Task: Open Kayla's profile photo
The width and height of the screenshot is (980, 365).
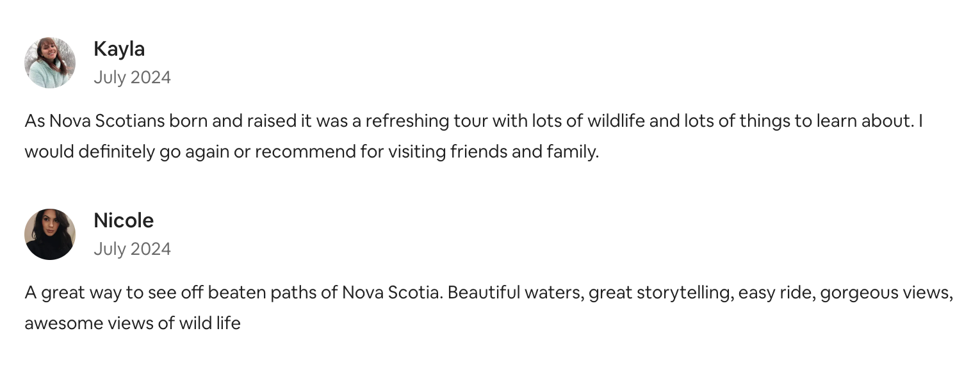Action: pos(50,63)
